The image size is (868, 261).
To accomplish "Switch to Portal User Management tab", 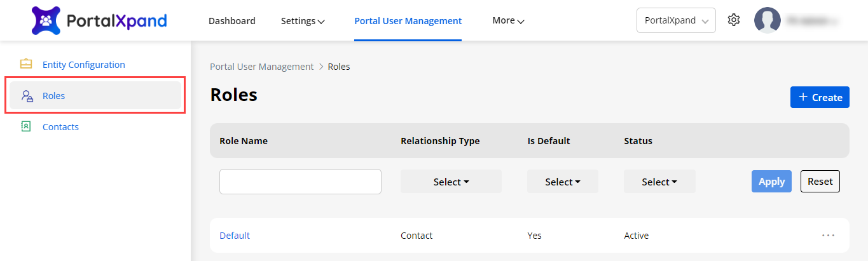I will pos(408,21).
